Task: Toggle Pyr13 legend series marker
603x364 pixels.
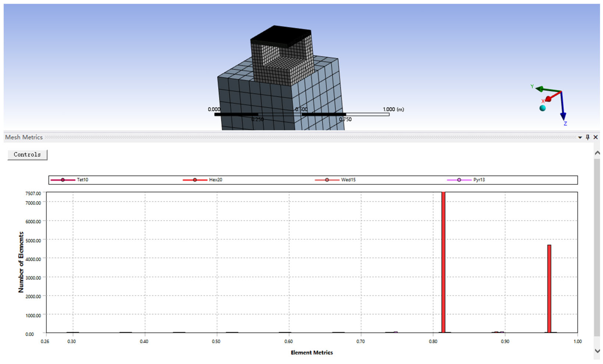Action: point(459,180)
